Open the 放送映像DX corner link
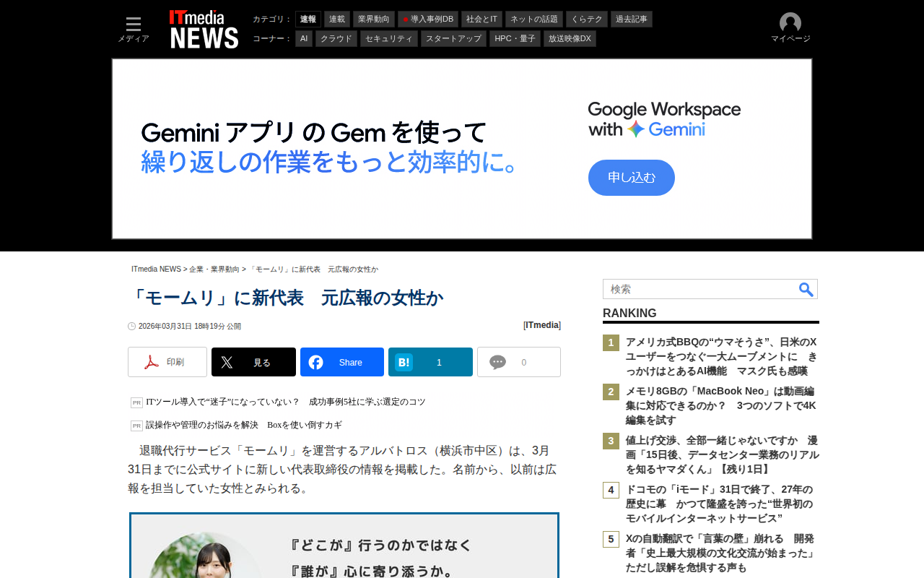 [570, 39]
